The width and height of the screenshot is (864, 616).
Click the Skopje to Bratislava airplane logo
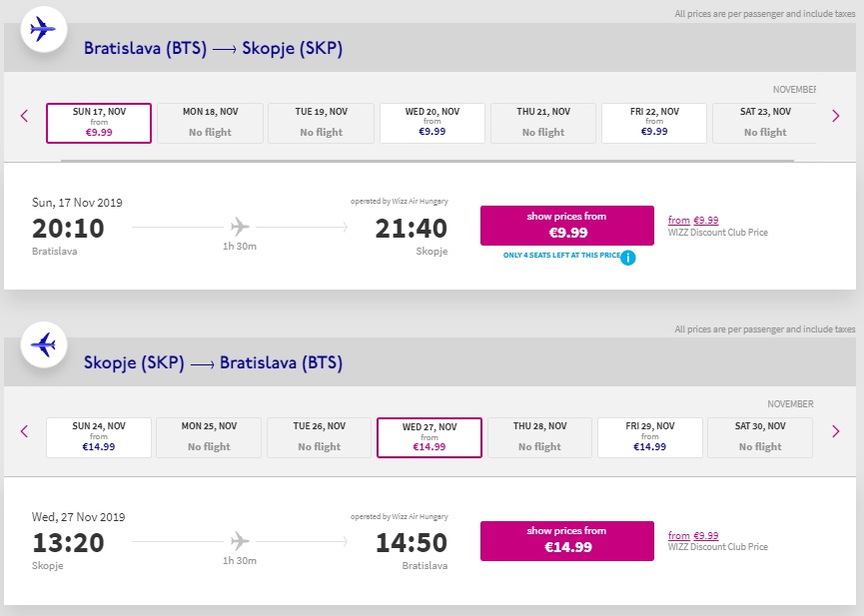tap(42, 344)
